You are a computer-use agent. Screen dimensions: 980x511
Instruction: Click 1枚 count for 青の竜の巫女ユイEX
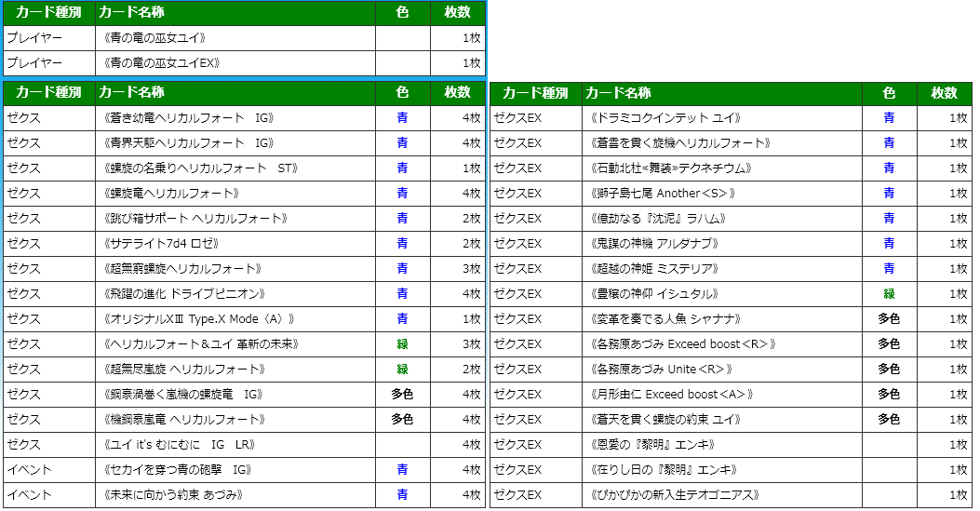[472, 63]
